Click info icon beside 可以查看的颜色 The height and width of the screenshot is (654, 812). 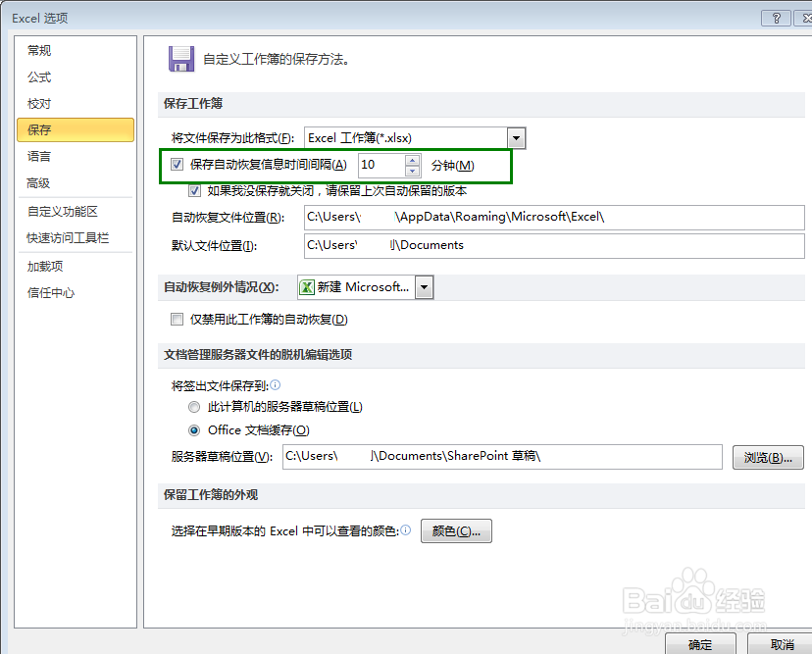[x=406, y=529]
